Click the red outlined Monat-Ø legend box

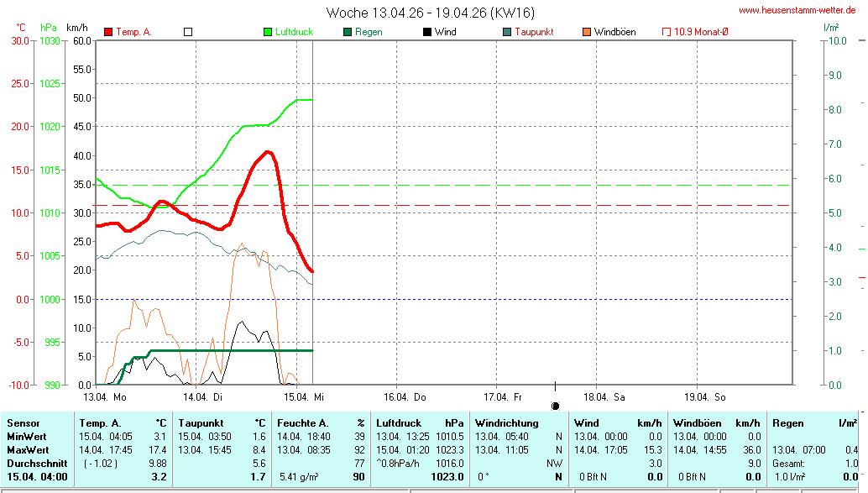coord(667,32)
